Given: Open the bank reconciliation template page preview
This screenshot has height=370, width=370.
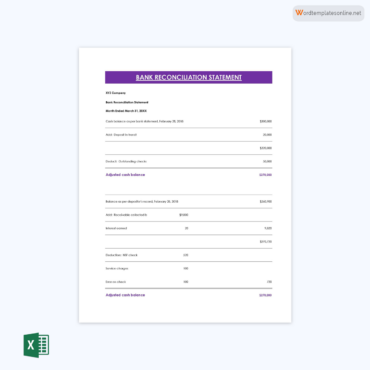Looking at the screenshot, I should point(185,185).
